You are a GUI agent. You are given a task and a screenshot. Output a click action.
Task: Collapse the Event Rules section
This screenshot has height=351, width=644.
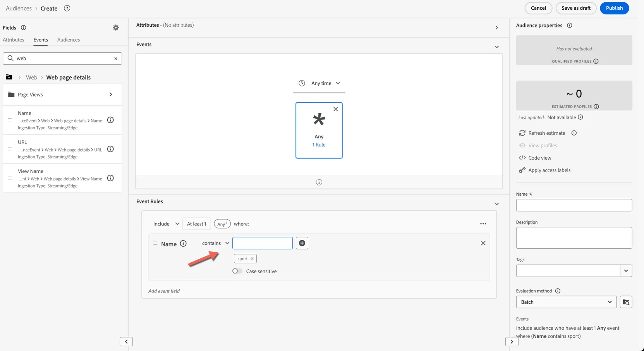pos(496,204)
